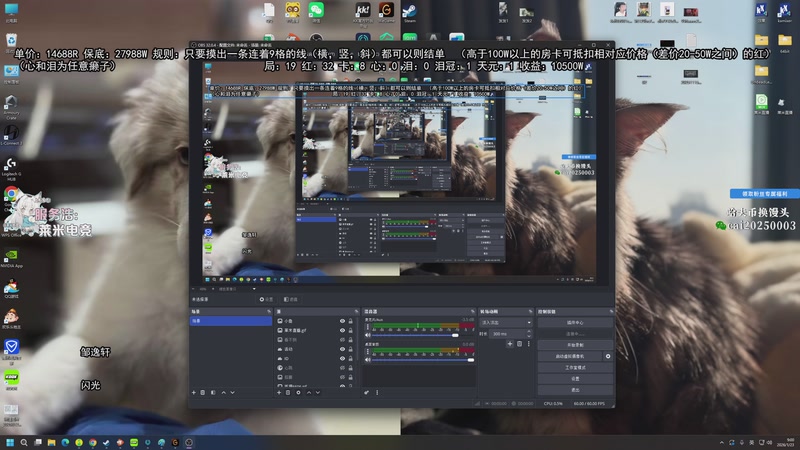Image resolution: width=800 pixels, height=450 pixels.
Task: Show hidden system tray icons chevron
Action: [x=721, y=442]
